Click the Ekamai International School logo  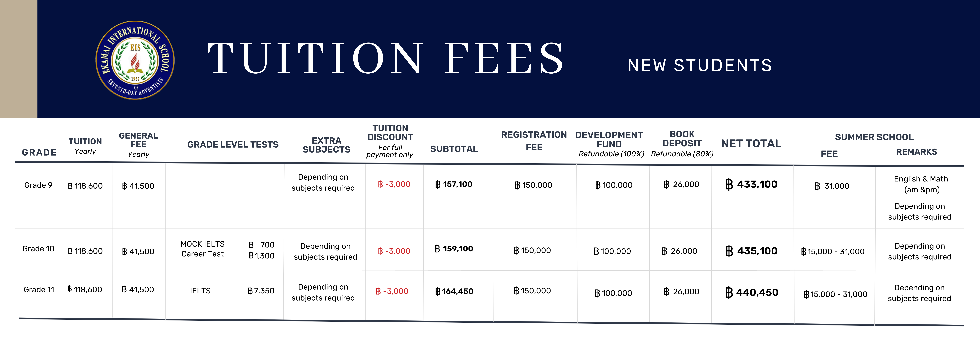pos(135,60)
